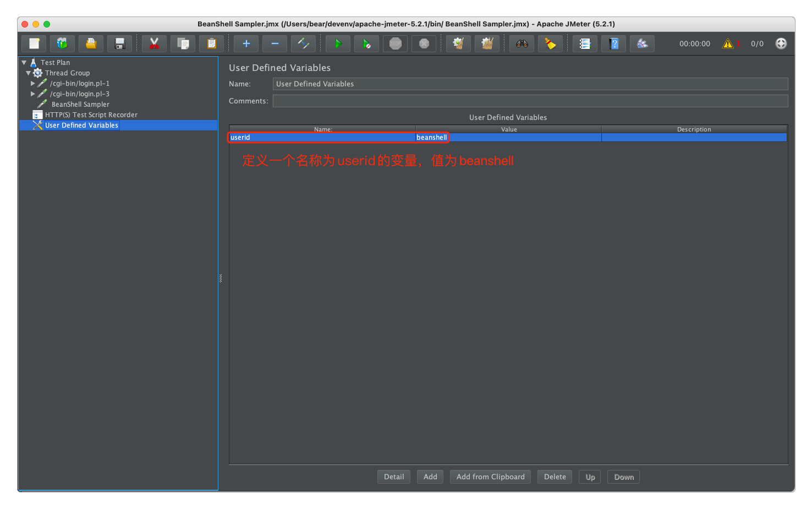Select the /cgi-bin/login.pl-3 tree item

(80, 94)
